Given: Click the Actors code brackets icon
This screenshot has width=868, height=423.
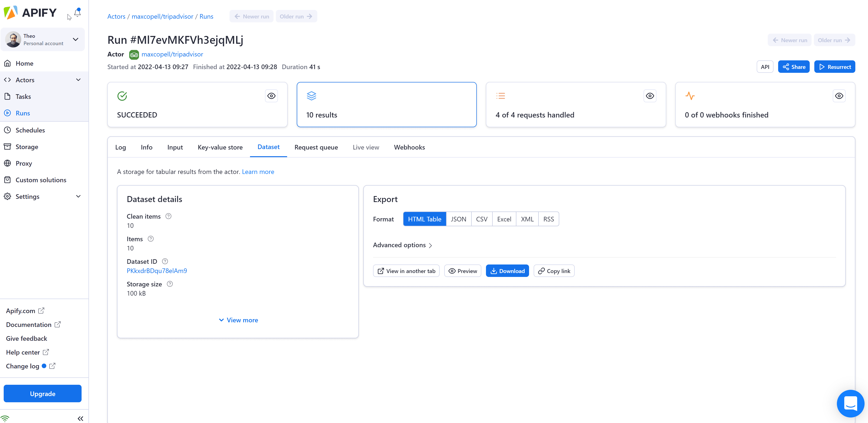Looking at the screenshot, I should [7, 80].
